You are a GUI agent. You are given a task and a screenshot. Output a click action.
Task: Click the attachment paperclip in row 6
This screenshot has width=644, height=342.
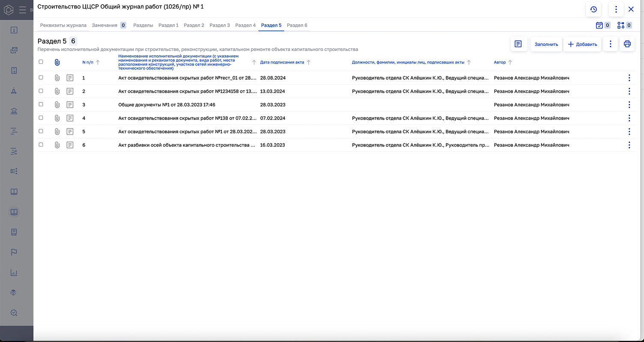[57, 145]
